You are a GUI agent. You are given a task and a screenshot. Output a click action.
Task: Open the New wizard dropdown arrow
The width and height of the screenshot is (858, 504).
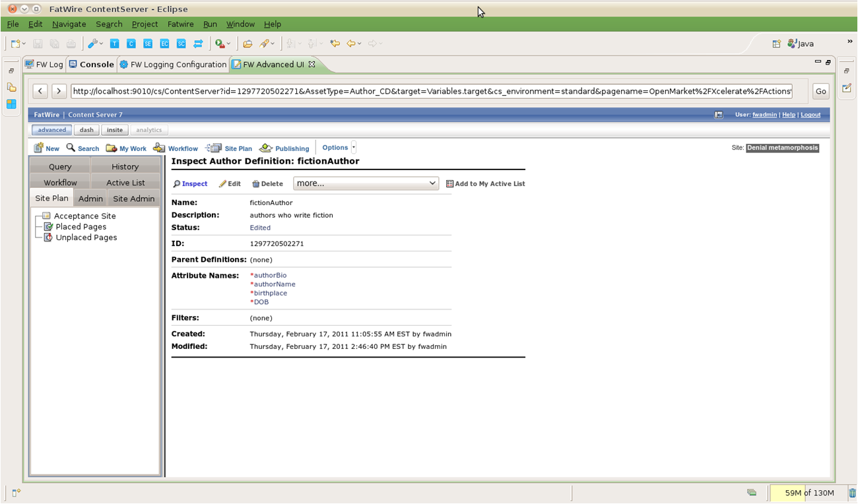[24, 44]
